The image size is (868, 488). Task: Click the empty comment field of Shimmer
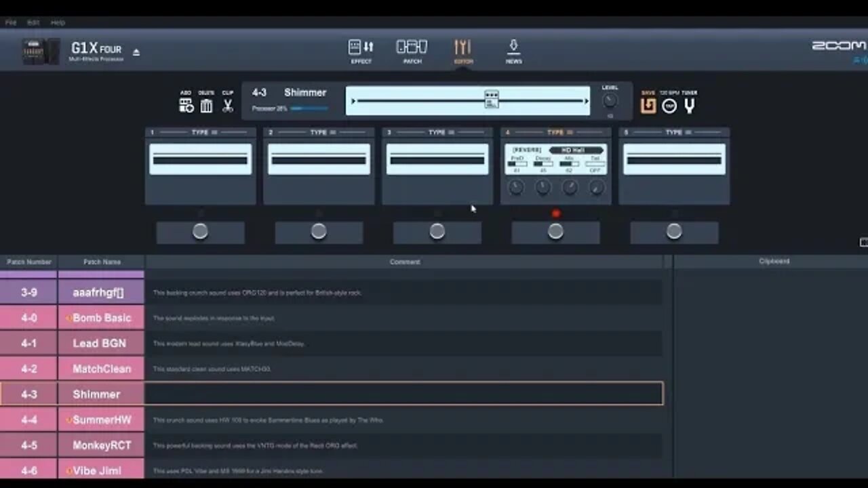[404, 394]
